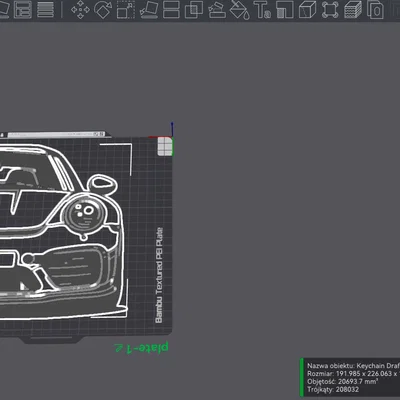Activate the Lay on Face tool
The width and height of the screenshot is (400, 400).
point(149,9)
